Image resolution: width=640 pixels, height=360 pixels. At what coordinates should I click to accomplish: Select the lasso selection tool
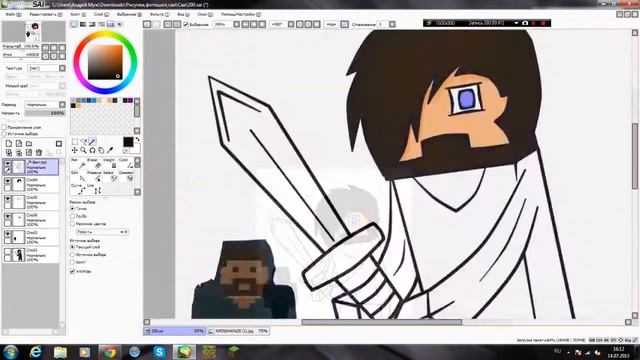coord(83,142)
